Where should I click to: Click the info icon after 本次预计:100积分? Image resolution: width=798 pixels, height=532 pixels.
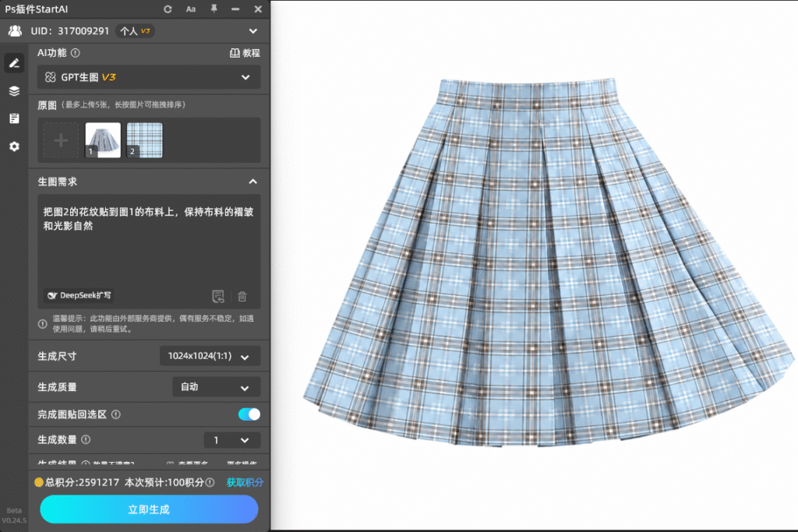click(x=210, y=482)
